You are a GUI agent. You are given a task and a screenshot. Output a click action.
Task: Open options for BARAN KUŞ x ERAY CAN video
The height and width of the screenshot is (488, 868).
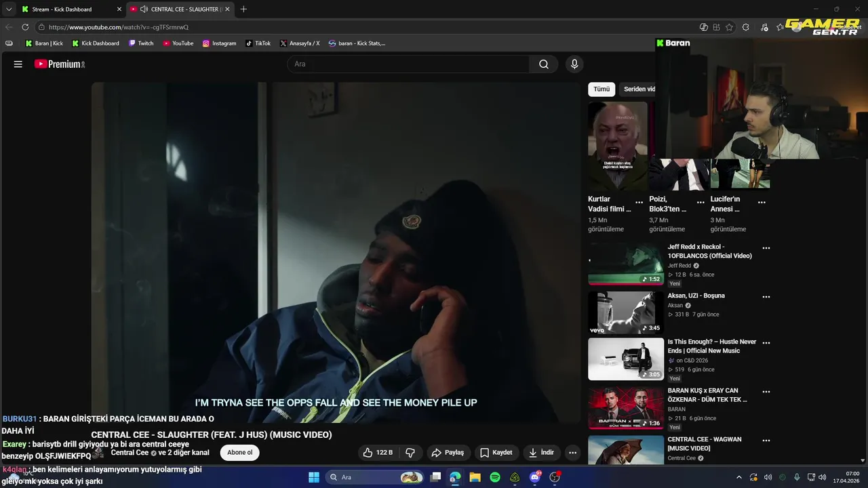tap(766, 392)
